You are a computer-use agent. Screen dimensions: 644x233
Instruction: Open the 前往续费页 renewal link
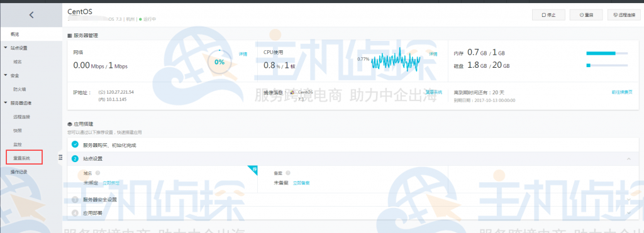[622, 92]
